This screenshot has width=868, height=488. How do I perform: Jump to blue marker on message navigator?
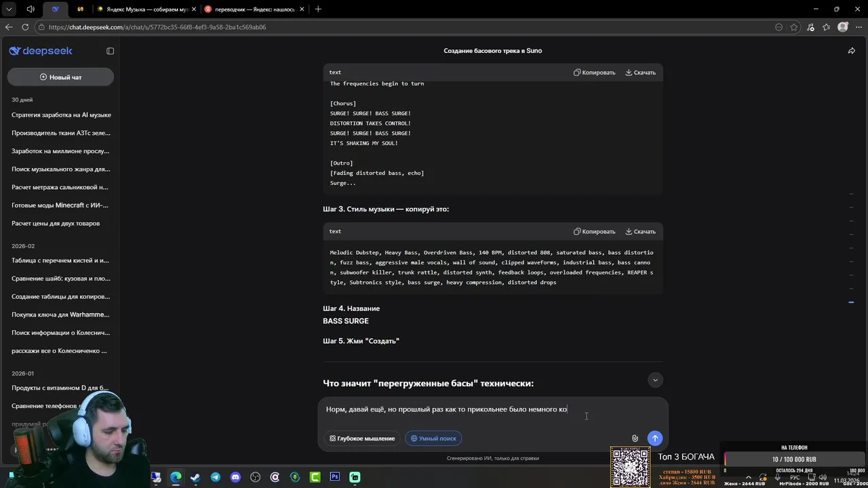pyautogui.click(x=851, y=302)
